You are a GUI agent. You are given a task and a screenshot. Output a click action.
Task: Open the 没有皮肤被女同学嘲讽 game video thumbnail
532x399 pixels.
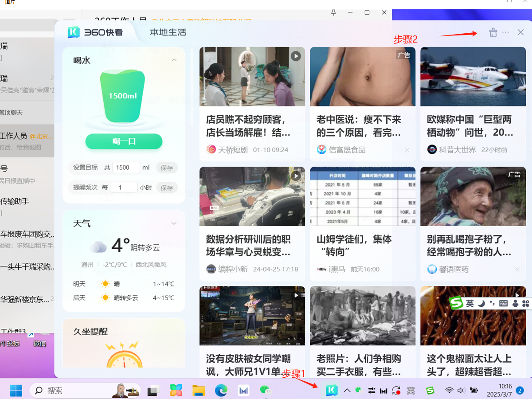pyautogui.click(x=252, y=316)
